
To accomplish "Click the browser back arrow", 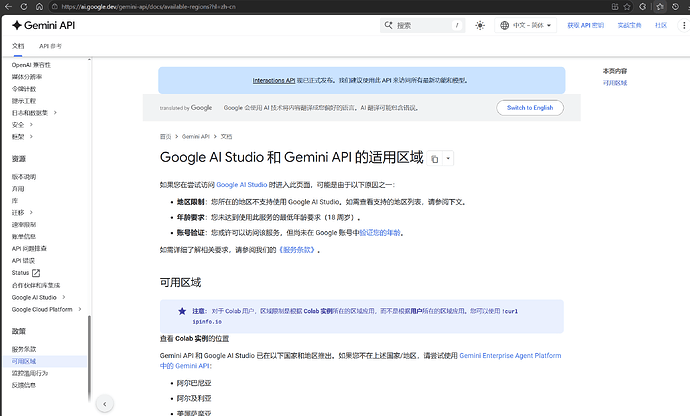I will (8, 7).
